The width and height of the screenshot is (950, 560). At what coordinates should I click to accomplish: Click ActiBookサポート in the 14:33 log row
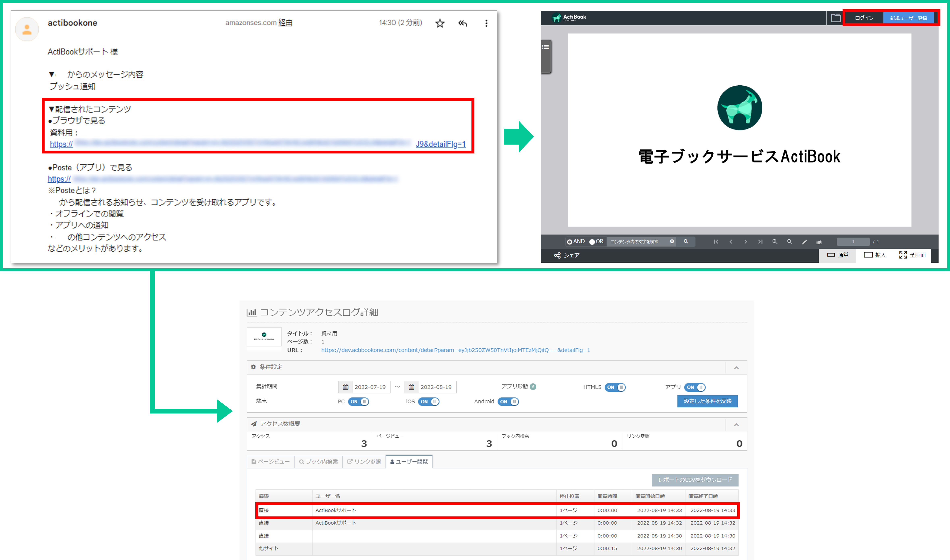[x=335, y=510]
